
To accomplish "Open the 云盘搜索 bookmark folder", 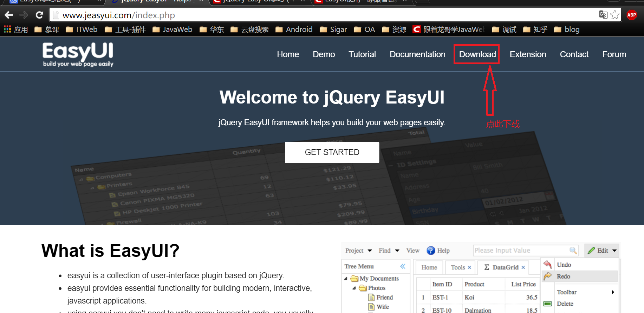I will (x=249, y=29).
